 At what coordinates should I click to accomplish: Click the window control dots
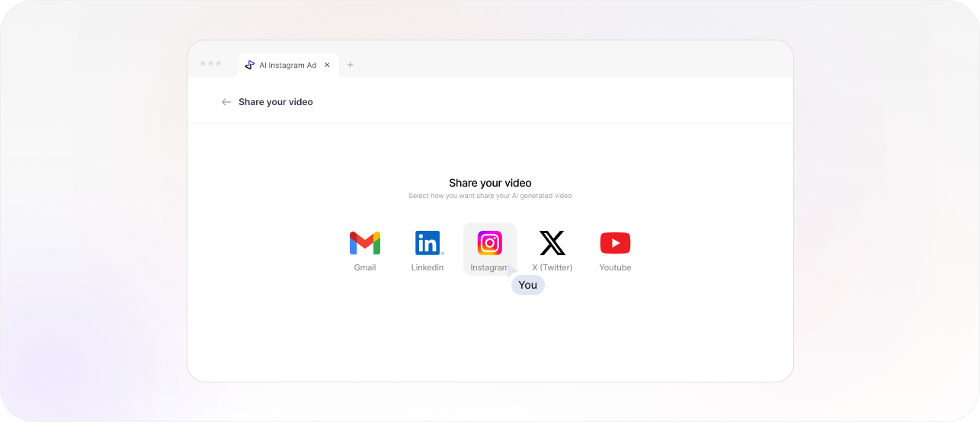tap(210, 63)
